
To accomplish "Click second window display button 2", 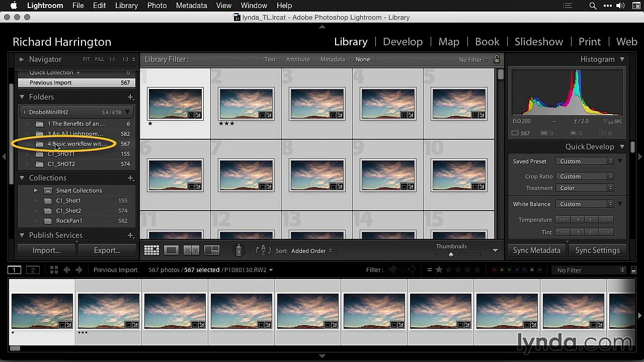I will 33,270.
